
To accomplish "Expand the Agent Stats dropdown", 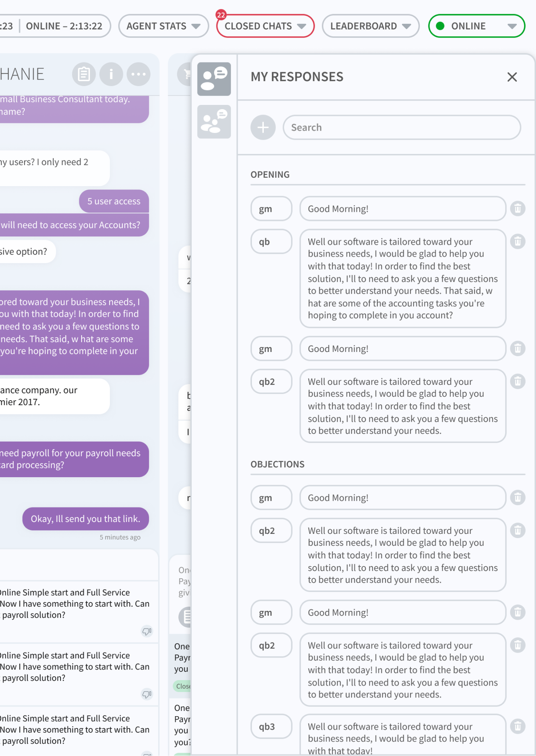I will pyautogui.click(x=163, y=26).
